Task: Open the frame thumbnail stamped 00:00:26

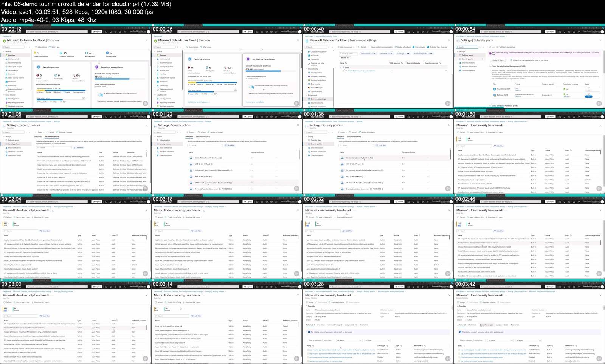Action: tap(227, 67)
